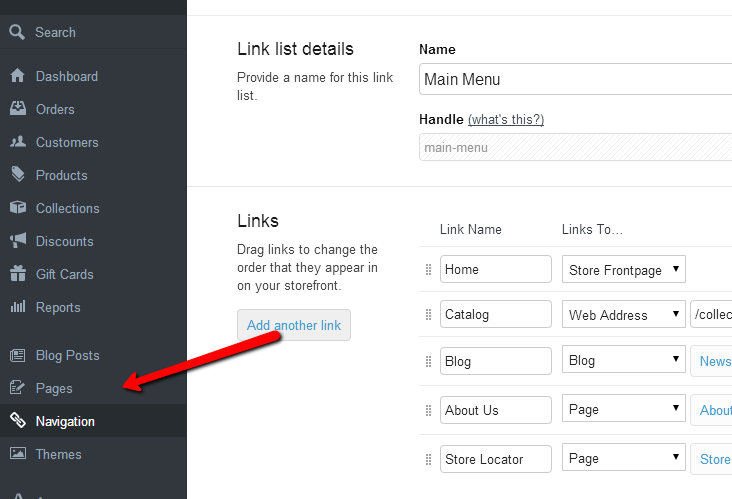This screenshot has height=499, width=732.
Task: Click the Store Locator link name field
Action: coord(495,459)
